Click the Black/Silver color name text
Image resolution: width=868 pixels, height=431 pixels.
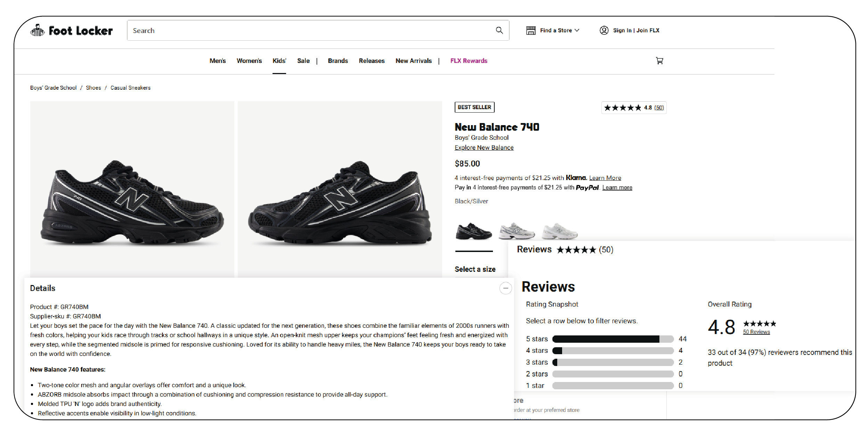(x=471, y=201)
